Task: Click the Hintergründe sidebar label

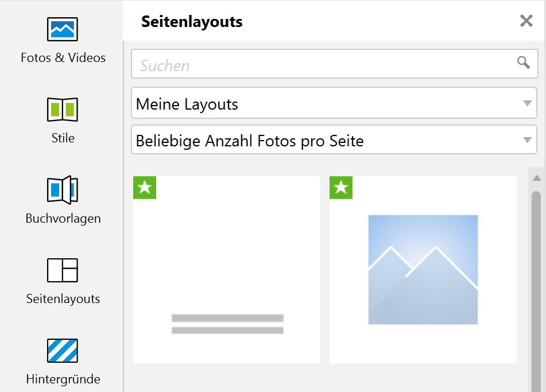Action: [63, 379]
